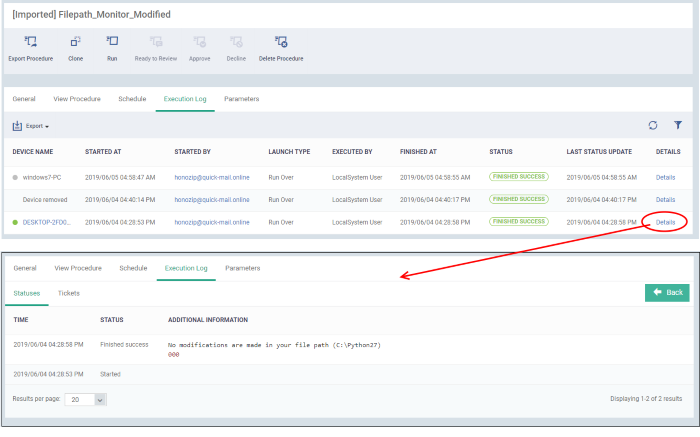Switch to the Tickets sub-tab
The image size is (700, 437).
pos(69,293)
